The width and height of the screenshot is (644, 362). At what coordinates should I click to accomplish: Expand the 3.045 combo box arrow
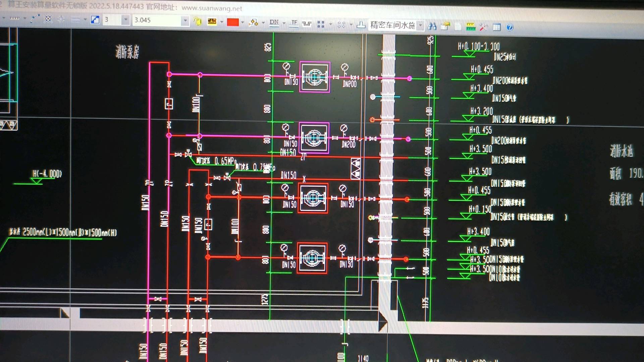point(185,21)
